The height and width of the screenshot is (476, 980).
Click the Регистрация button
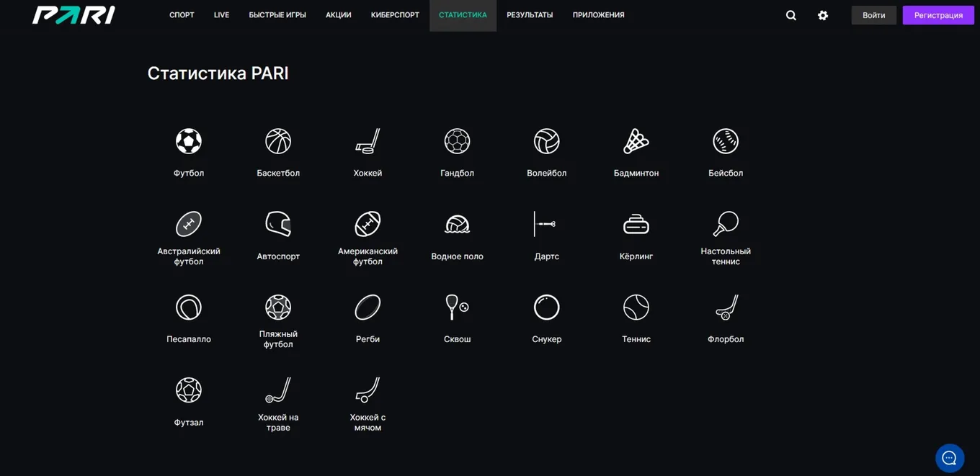pos(938,15)
